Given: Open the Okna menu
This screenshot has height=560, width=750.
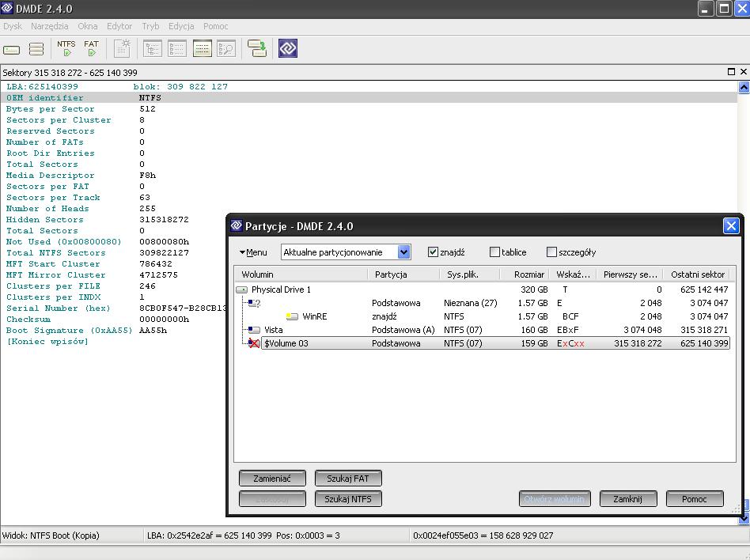Looking at the screenshot, I should [88, 26].
